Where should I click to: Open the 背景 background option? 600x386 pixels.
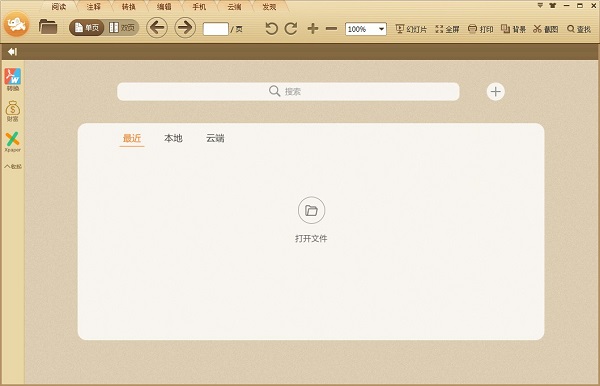pos(513,29)
